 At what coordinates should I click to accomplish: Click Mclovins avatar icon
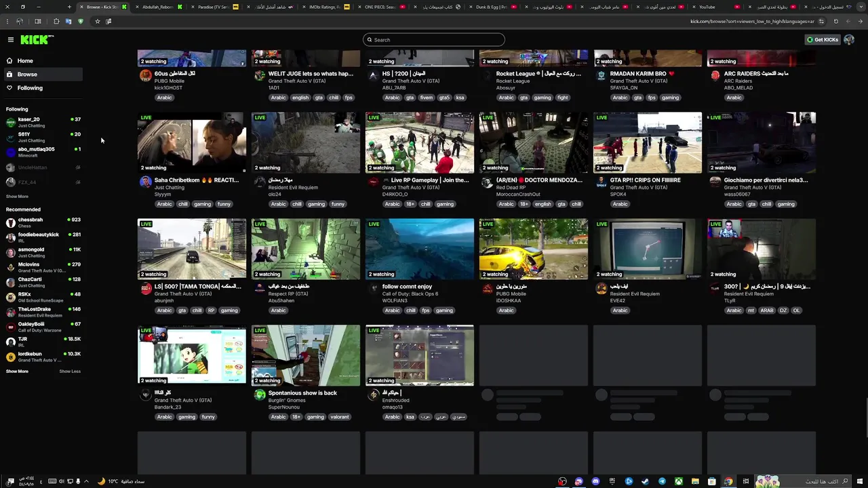click(x=10, y=267)
